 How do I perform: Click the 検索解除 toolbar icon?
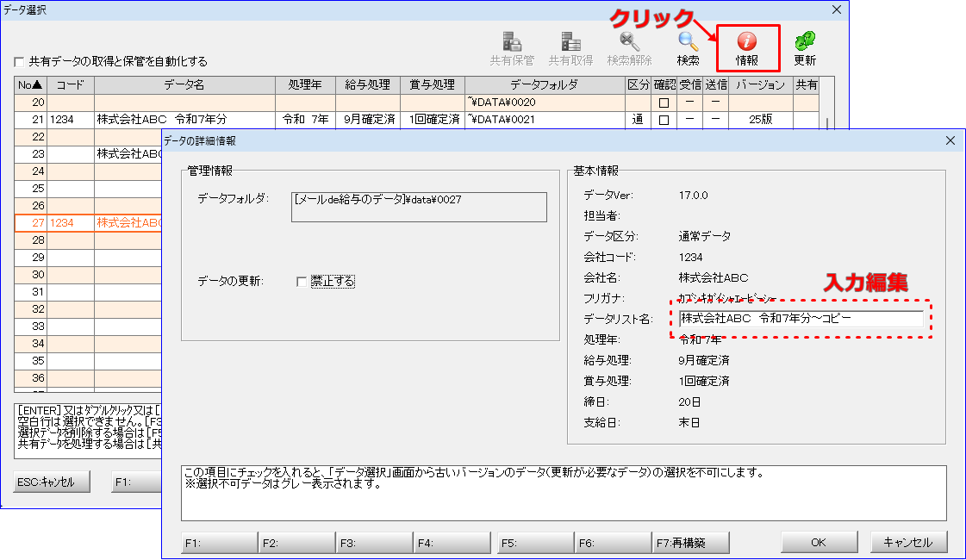pos(629,41)
